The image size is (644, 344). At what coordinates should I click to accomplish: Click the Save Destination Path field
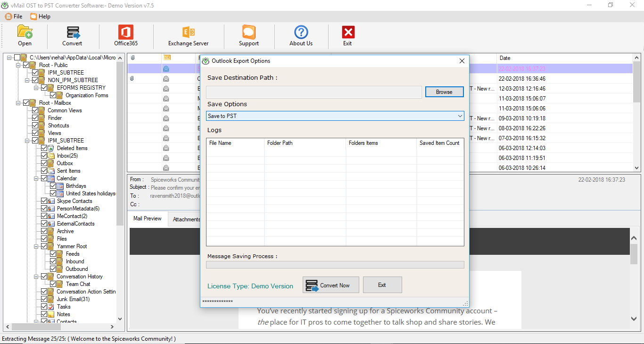tap(314, 92)
